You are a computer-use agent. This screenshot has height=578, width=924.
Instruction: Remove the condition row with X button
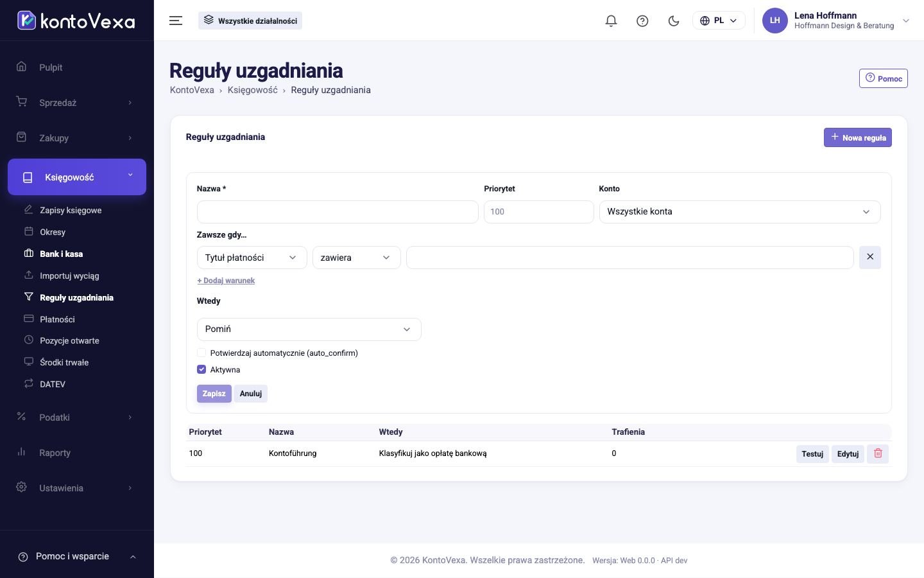pos(870,257)
